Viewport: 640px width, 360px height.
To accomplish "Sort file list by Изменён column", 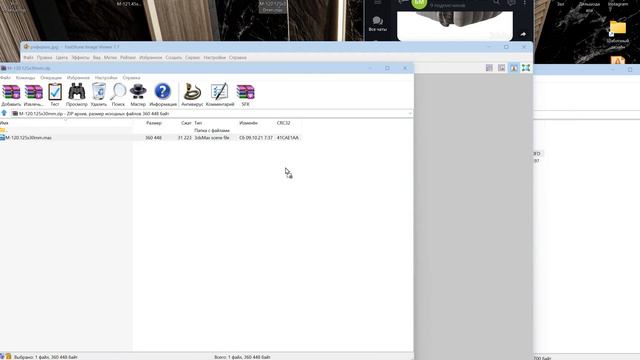I will pos(249,123).
